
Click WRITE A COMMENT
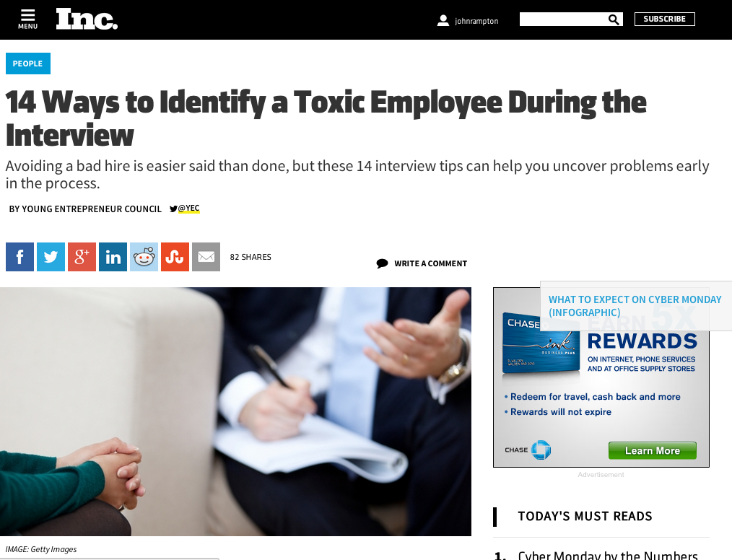[x=422, y=263]
